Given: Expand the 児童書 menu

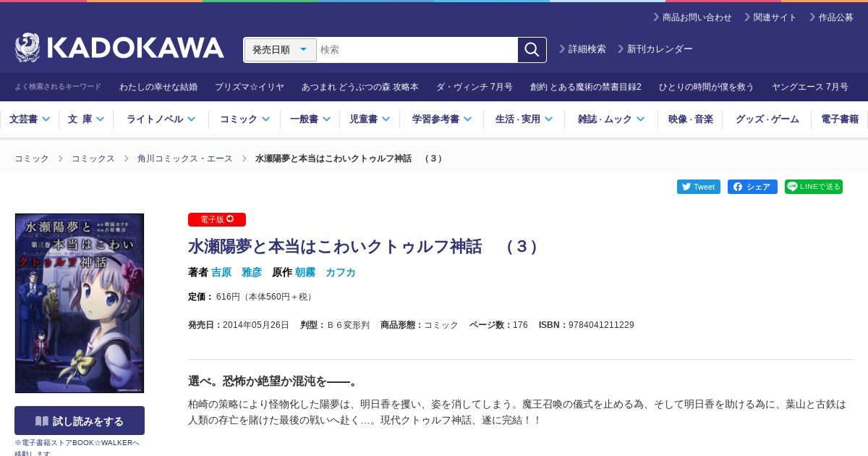Looking at the screenshot, I should coord(370,119).
